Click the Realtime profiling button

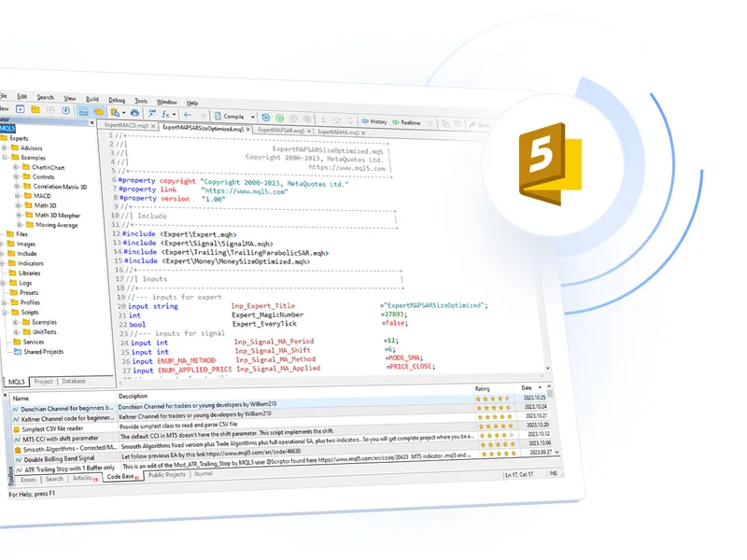click(406, 122)
